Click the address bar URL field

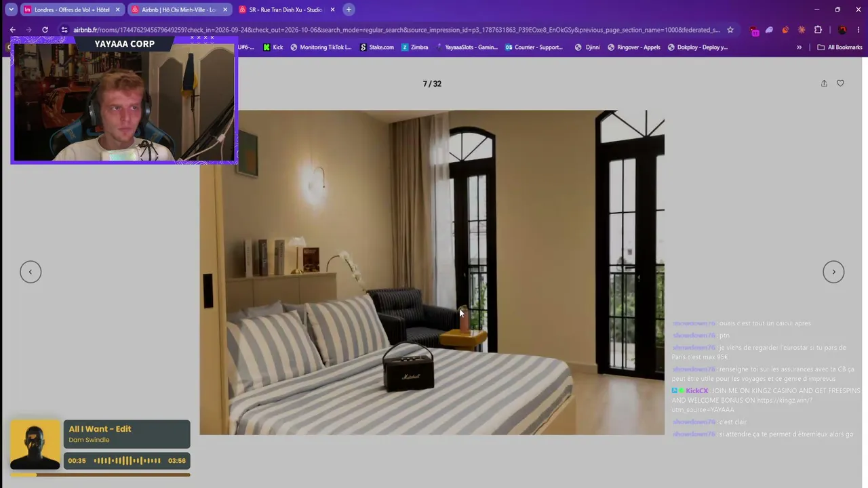coord(397,30)
